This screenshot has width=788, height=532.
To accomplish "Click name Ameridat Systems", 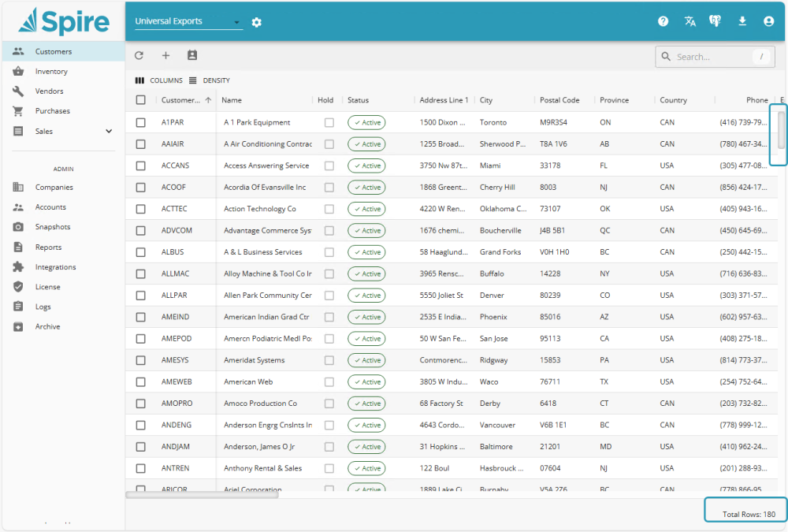I will click(255, 360).
